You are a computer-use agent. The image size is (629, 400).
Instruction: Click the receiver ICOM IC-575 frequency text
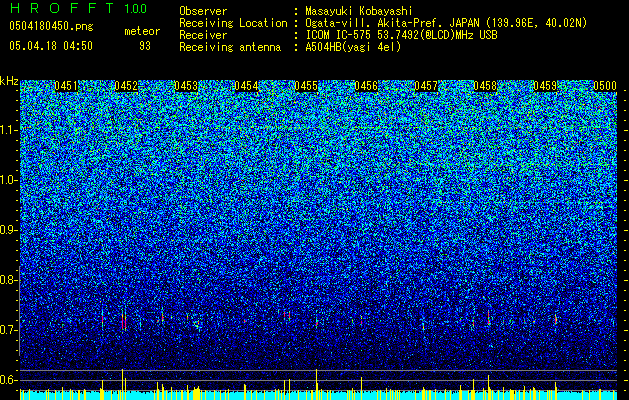point(401,35)
